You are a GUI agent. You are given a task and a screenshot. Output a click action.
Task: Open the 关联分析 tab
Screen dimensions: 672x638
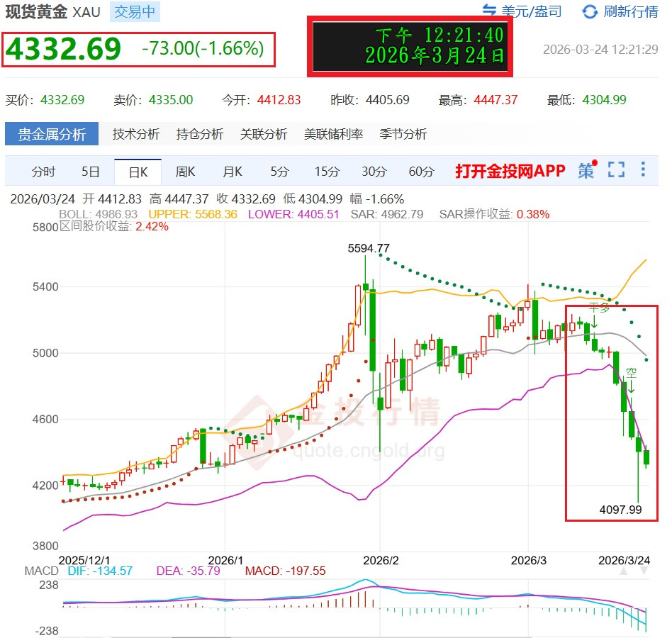pyautogui.click(x=264, y=134)
